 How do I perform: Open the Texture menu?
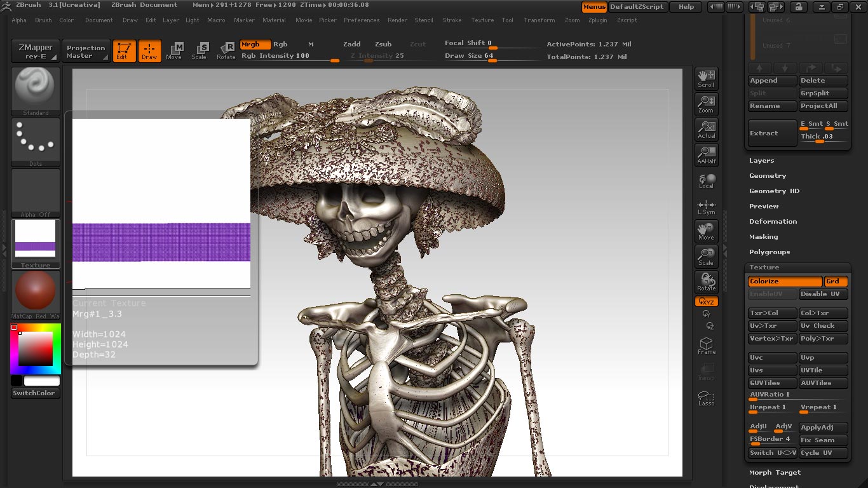click(482, 20)
